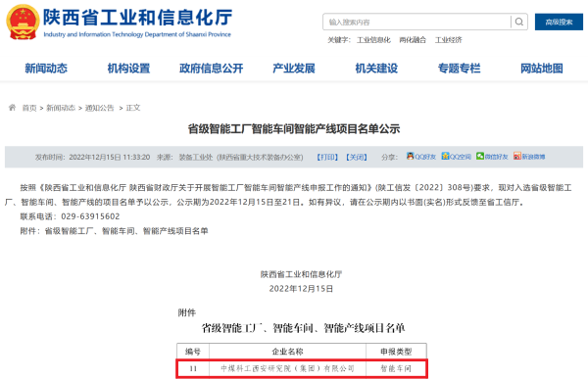Share to 微信好友 icon
This screenshot has height=379, width=588.
tap(480, 156)
